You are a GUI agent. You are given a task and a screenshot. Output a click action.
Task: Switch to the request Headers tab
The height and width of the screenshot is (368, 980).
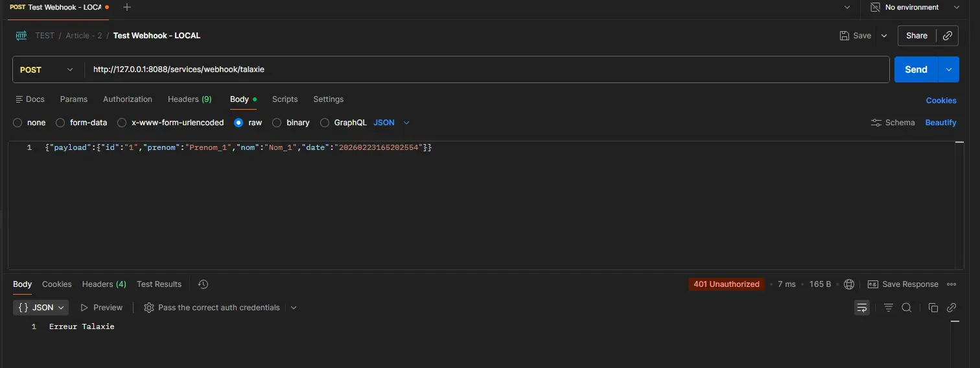(x=189, y=99)
